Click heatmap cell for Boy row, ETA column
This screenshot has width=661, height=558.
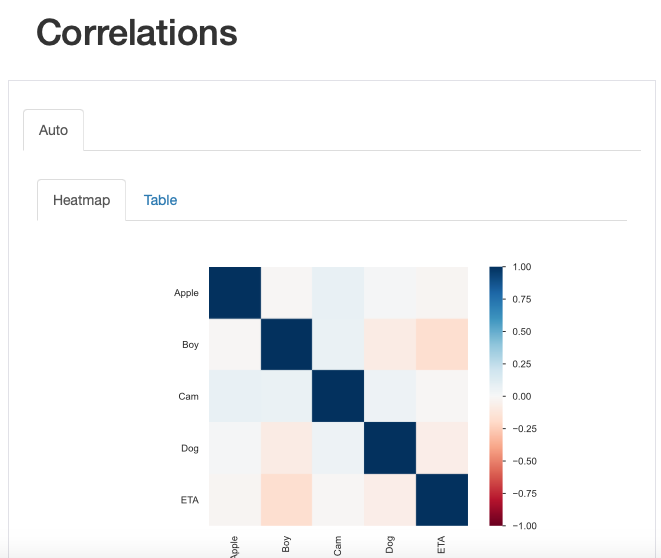point(441,344)
